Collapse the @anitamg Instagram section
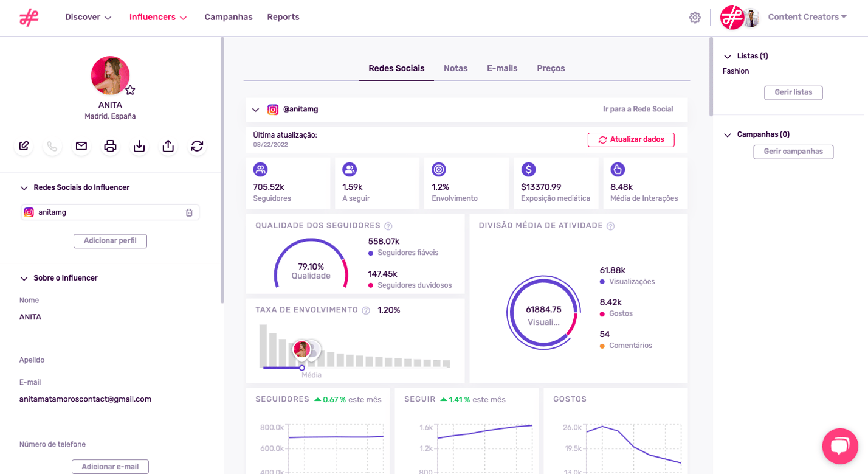This screenshot has height=474, width=868. (x=255, y=110)
